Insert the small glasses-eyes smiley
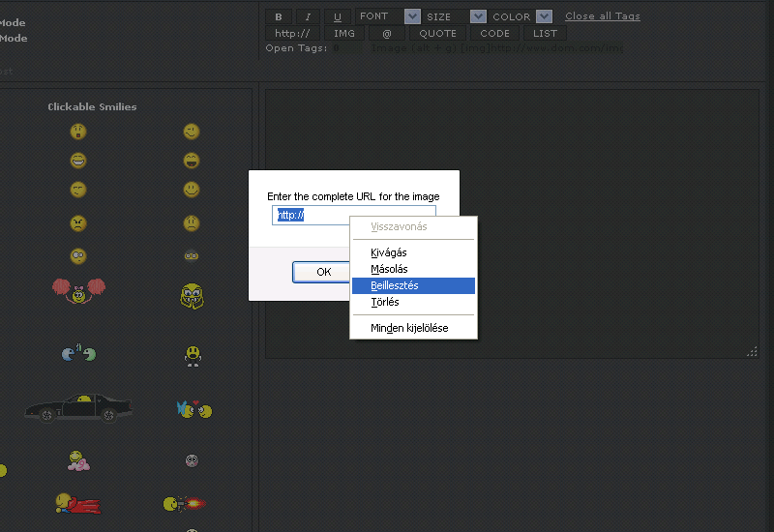Screen dimensions: 774x532 tap(192, 255)
